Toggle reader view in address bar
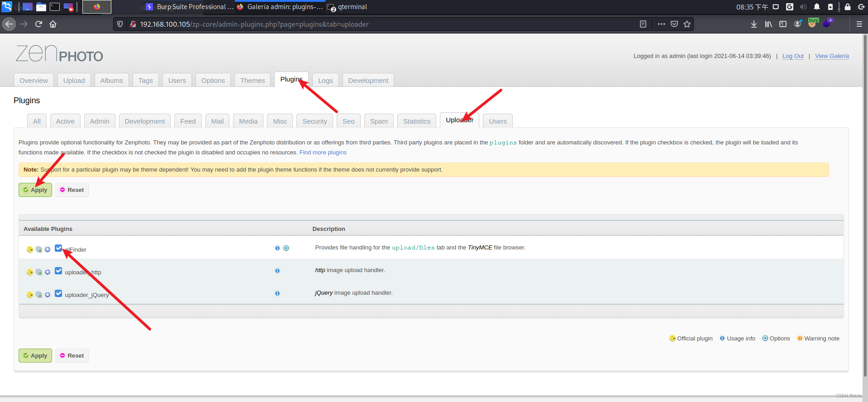 point(643,24)
